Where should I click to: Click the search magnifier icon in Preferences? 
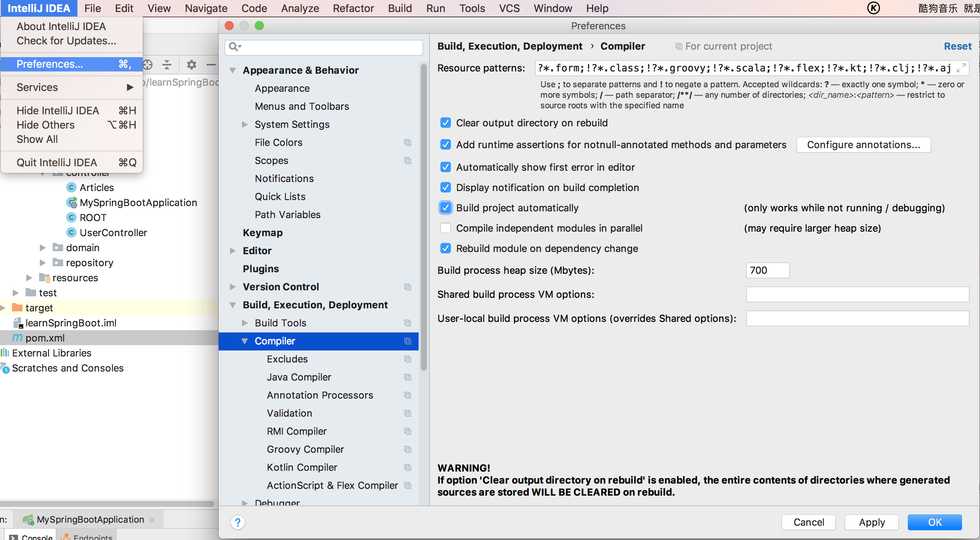pos(235,47)
